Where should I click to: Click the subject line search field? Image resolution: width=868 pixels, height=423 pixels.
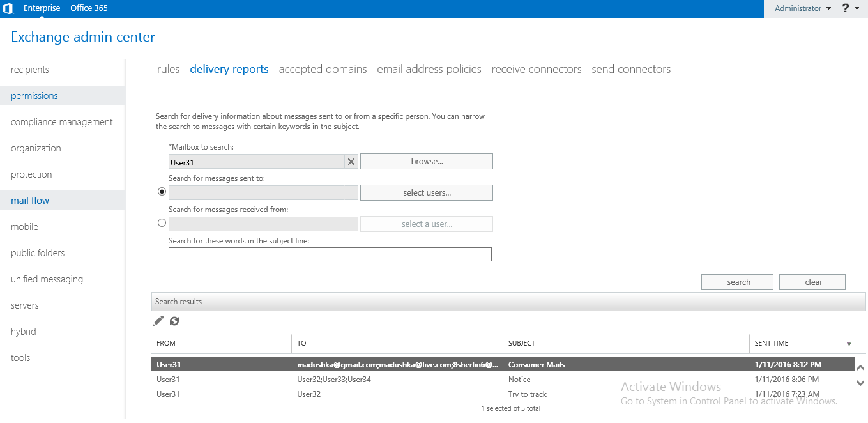point(330,254)
